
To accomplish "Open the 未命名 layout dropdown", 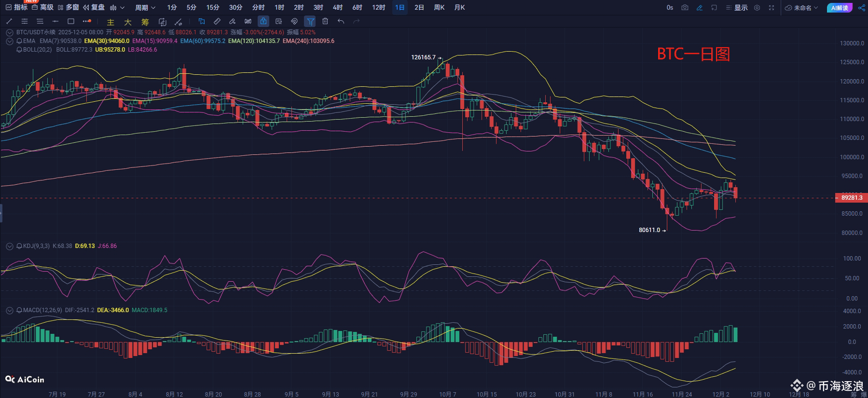I will click(801, 8).
